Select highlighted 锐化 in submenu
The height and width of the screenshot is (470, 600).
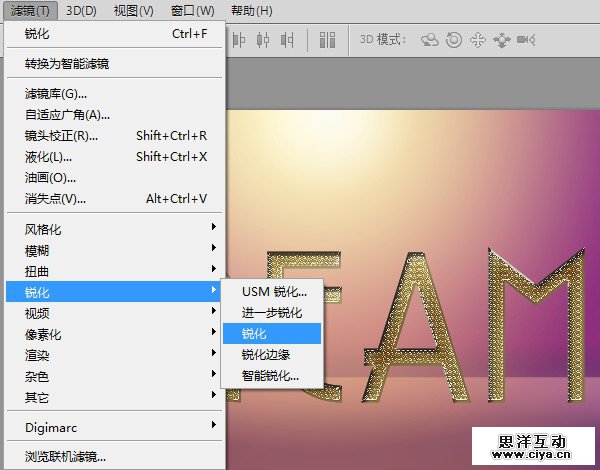[272, 334]
